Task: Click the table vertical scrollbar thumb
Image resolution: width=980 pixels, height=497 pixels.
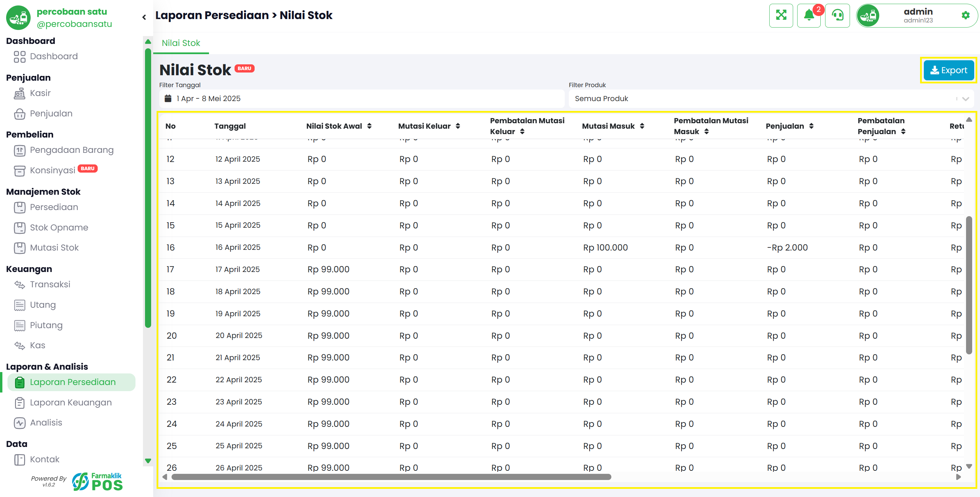Action: coord(968,285)
